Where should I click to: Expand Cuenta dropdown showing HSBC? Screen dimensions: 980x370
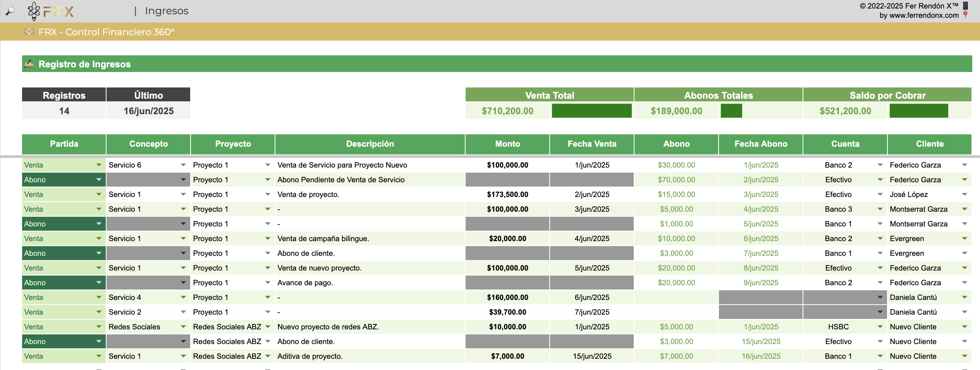[x=880, y=327]
